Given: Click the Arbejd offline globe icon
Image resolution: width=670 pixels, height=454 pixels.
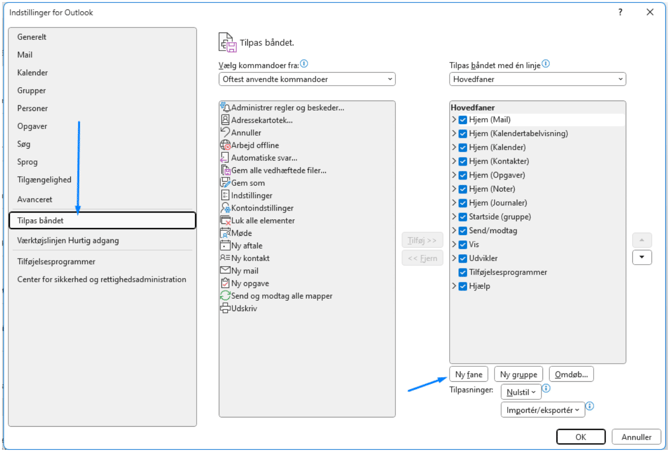Looking at the screenshot, I should 225,145.
